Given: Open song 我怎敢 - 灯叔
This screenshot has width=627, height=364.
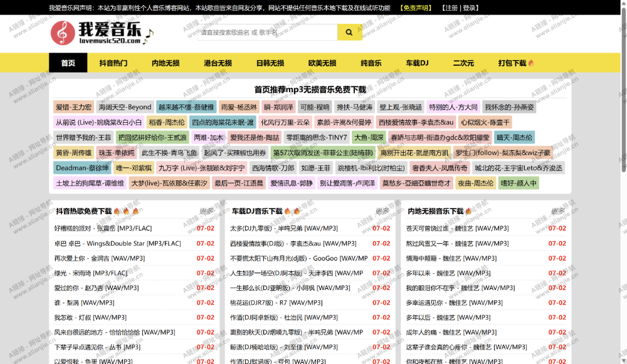Looking at the screenshot, I should 90,317.
